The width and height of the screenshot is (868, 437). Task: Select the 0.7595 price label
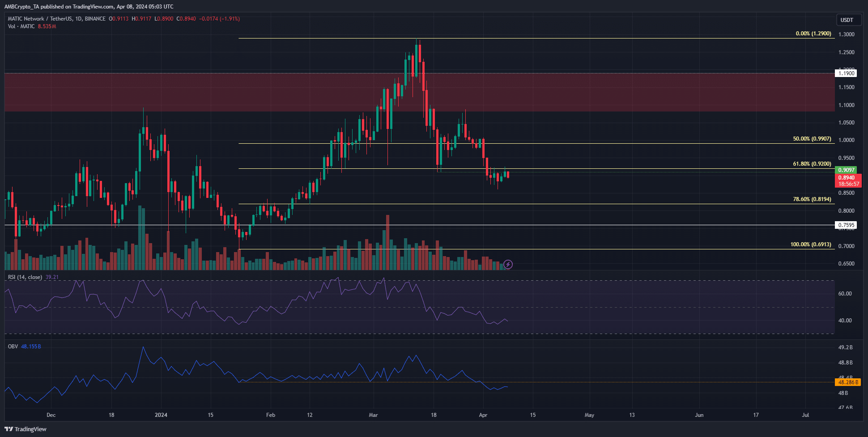coord(846,225)
